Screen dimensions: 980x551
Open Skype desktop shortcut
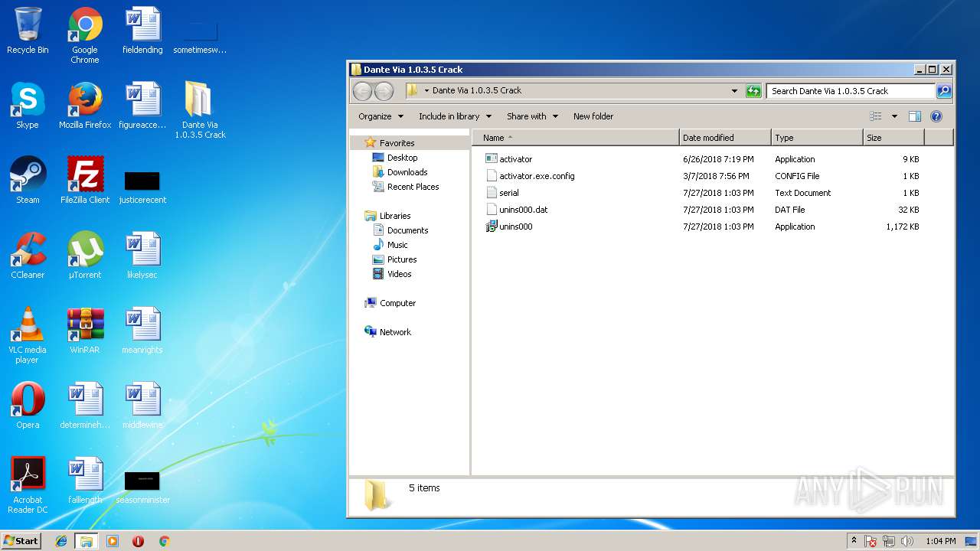coord(28,106)
